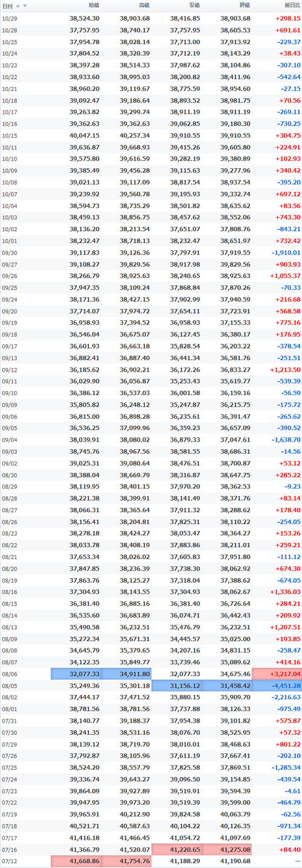Click the opening value 38,524.30
Image resolution: width=302 pixels, height=868 pixels.
[85, 19]
